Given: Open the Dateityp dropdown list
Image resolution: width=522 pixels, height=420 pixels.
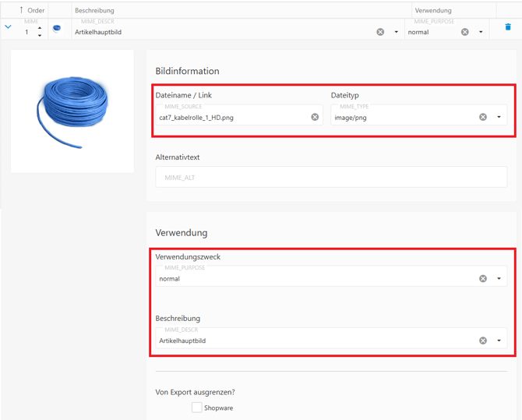Looking at the screenshot, I should click(x=499, y=117).
